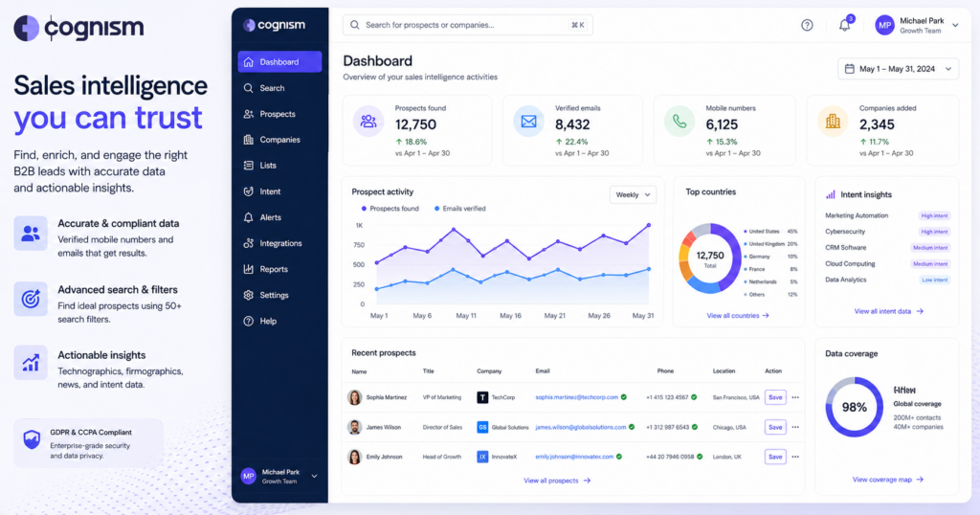This screenshot has height=515, width=980.
Task: Open the View all countries link
Action: coord(738,316)
